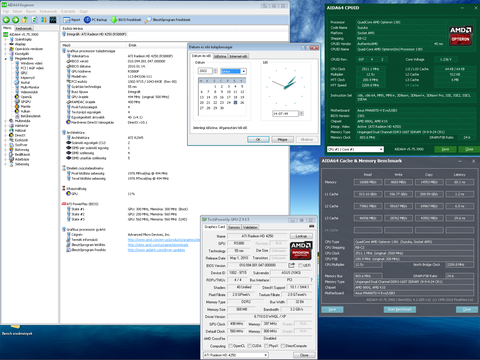Viewport: 480px width, 360px height.
Task: Collapse the Megjelenítés tree node
Action: tap(6, 59)
